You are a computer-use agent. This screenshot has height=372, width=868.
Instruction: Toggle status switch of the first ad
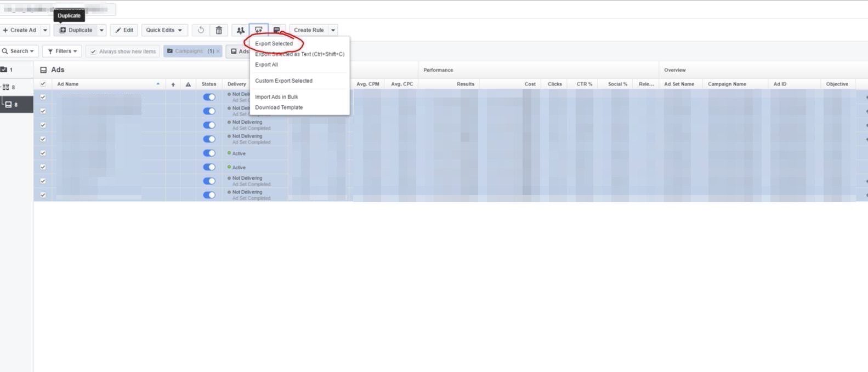(x=209, y=97)
